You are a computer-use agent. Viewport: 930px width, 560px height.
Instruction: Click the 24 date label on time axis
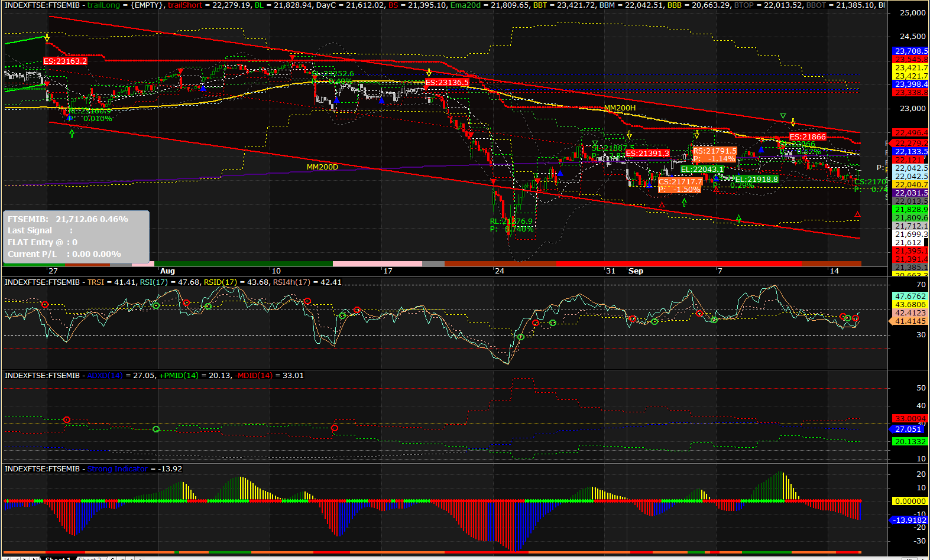coord(500,271)
